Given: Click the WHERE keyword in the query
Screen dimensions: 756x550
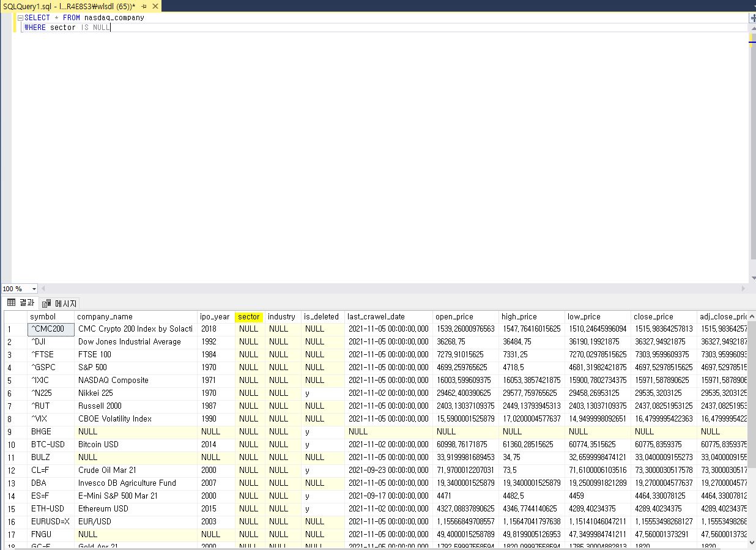Looking at the screenshot, I should (35, 28).
